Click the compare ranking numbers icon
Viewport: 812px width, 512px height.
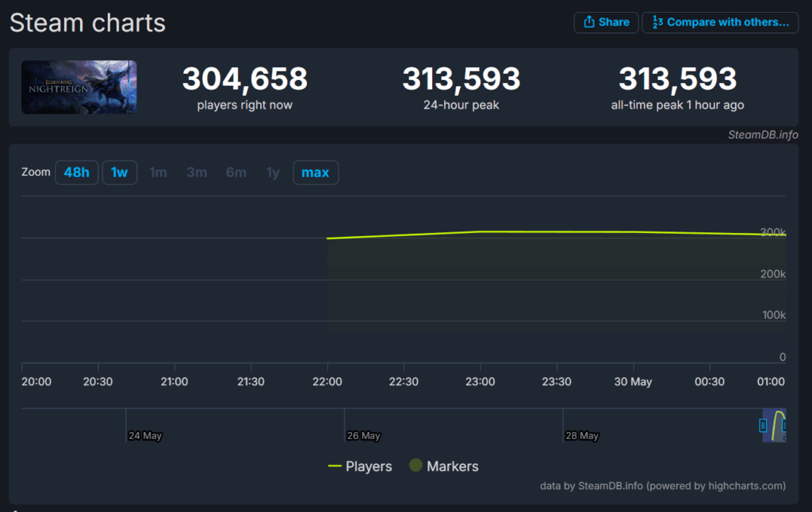tap(657, 21)
